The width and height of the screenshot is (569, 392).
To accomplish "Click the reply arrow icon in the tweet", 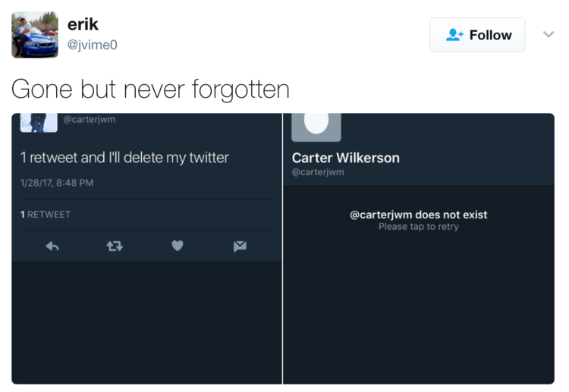I will [52, 246].
